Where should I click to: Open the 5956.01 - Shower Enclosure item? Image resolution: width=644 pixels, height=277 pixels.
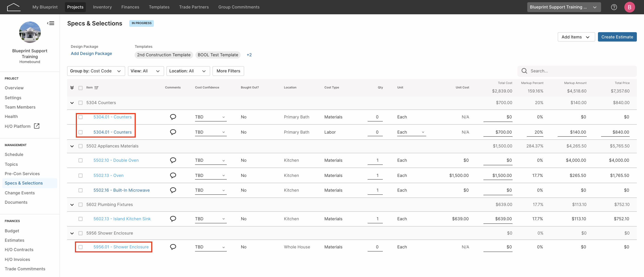pos(121,247)
